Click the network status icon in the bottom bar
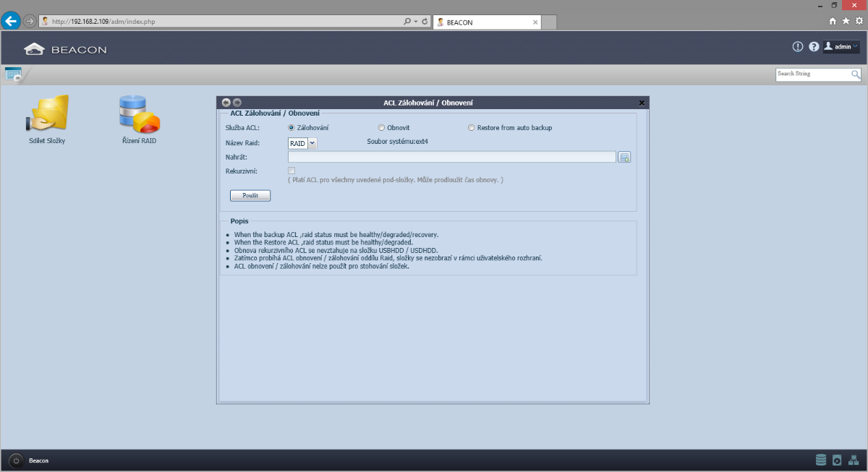This screenshot has height=472, width=868. pos(853,460)
